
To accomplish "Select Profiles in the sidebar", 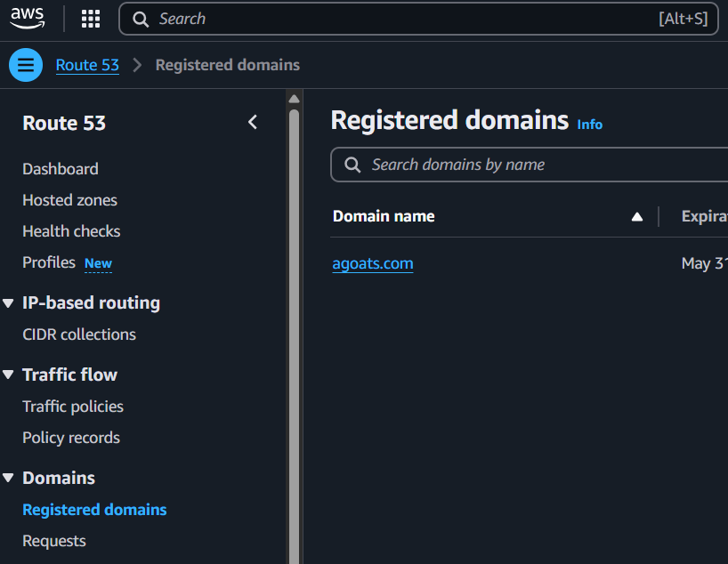I will pos(49,262).
